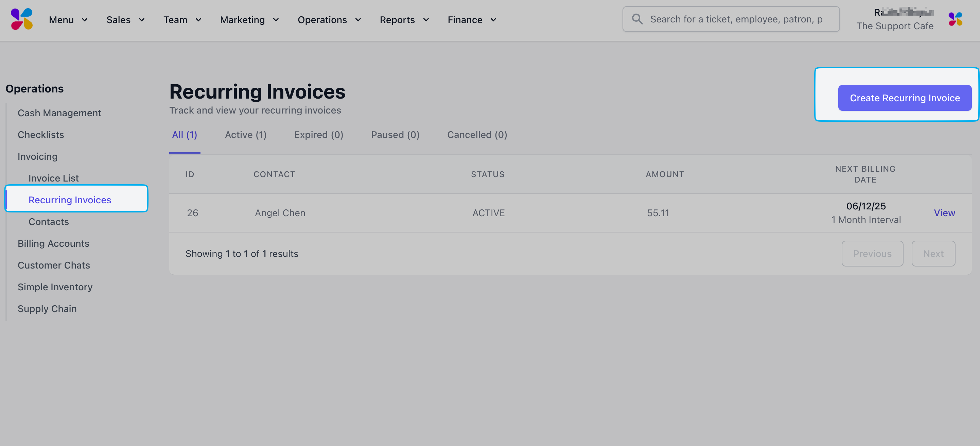This screenshot has height=446, width=980.
Task: Open the Team dropdown menu
Action: (x=182, y=20)
